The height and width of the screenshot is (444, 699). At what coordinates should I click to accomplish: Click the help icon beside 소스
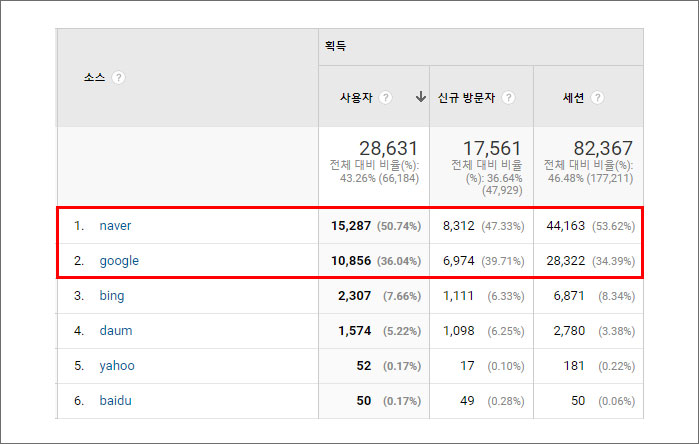pyautogui.click(x=118, y=78)
